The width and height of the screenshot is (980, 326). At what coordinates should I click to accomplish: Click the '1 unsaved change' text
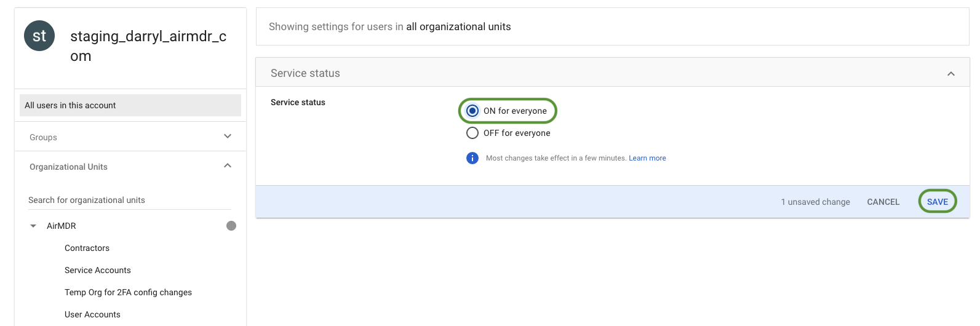click(816, 202)
